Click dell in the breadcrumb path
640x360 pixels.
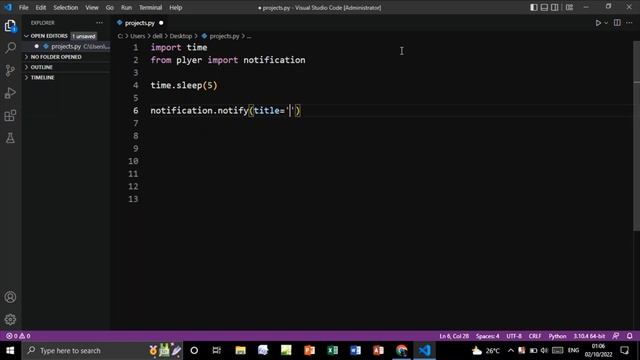(x=157, y=36)
